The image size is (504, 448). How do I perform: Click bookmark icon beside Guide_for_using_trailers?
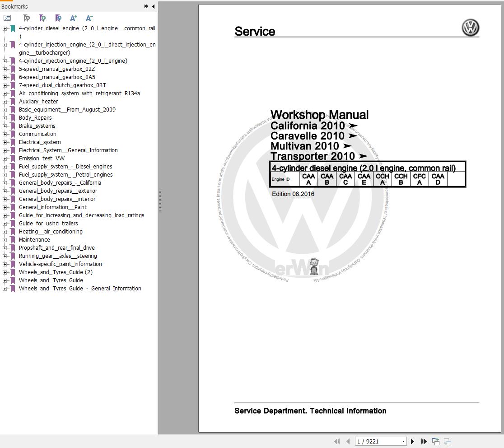(x=13, y=224)
